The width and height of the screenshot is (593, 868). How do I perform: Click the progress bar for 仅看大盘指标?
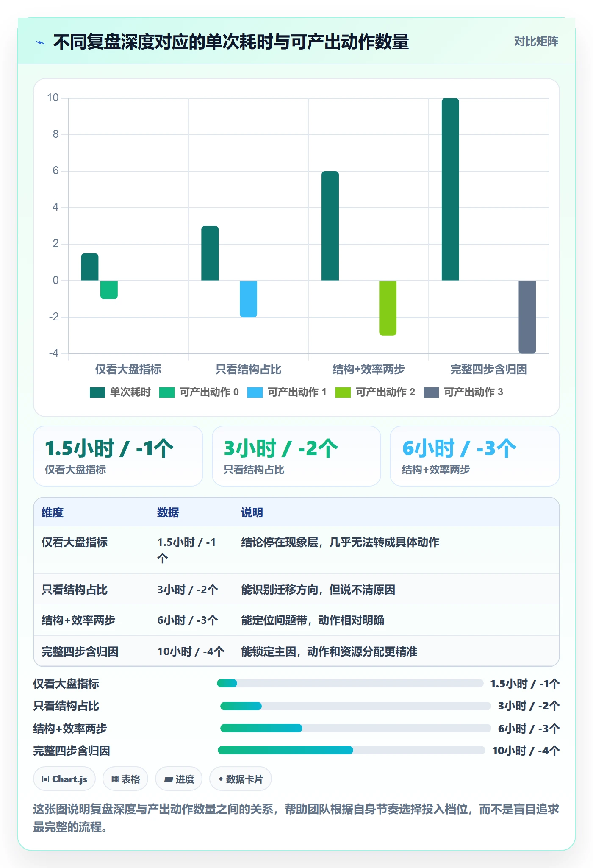point(350,683)
